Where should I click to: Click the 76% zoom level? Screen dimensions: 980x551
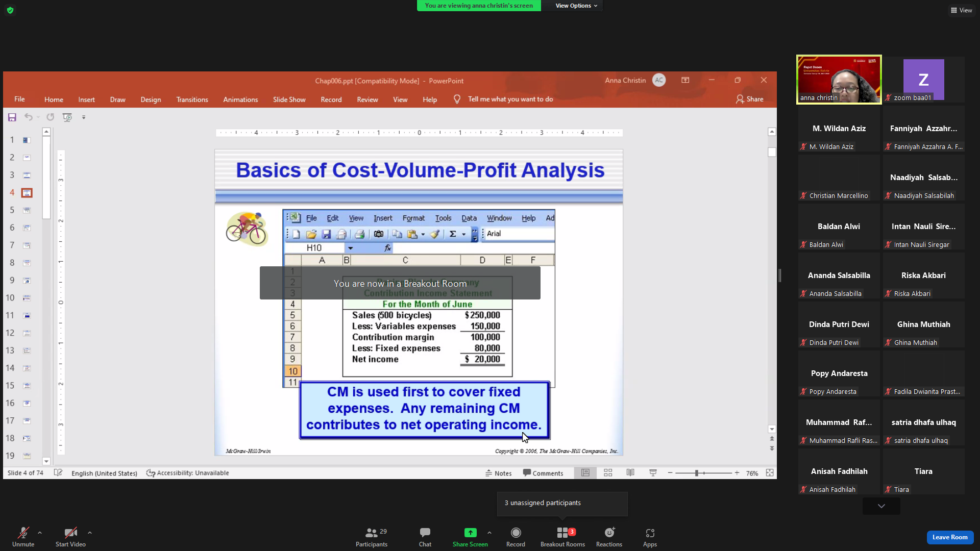coord(752,473)
